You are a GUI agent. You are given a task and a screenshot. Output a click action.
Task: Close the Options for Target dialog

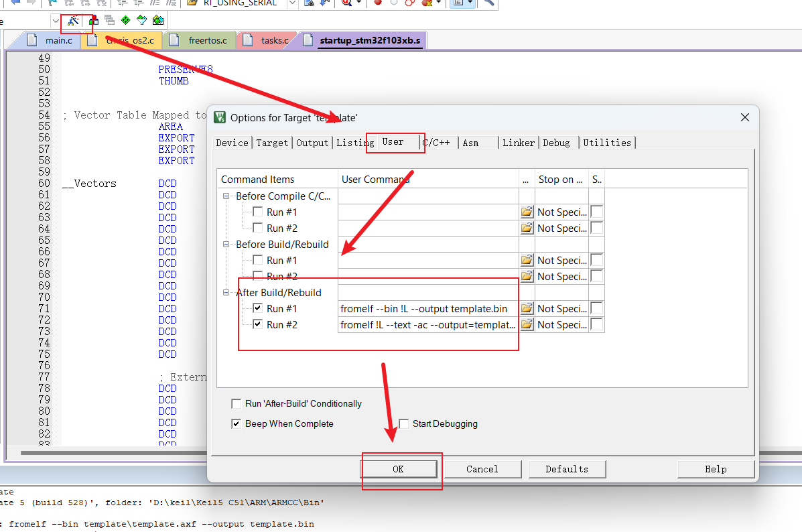(745, 118)
